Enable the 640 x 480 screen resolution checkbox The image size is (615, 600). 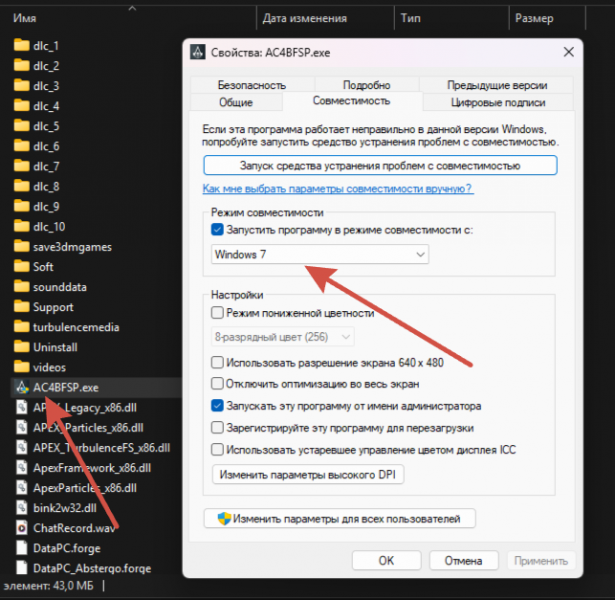coord(217,362)
